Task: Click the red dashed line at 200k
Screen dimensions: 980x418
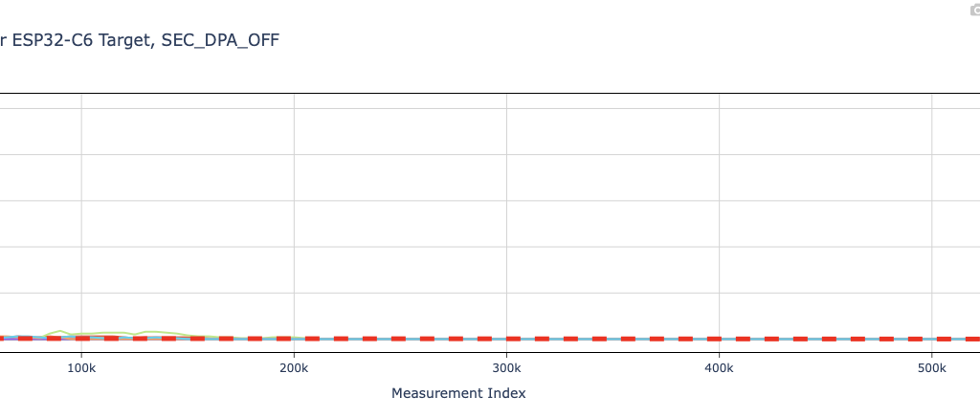Action: tap(294, 339)
